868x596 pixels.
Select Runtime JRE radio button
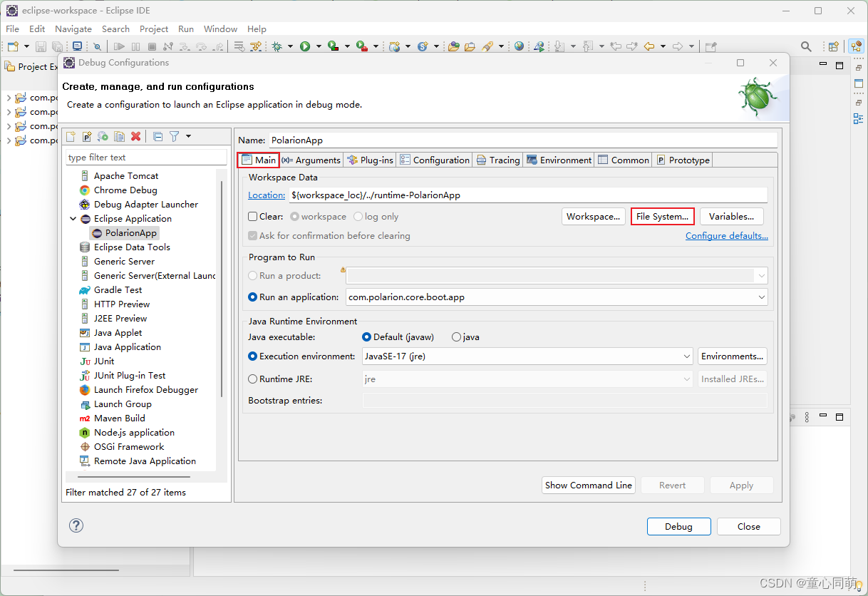coord(252,379)
